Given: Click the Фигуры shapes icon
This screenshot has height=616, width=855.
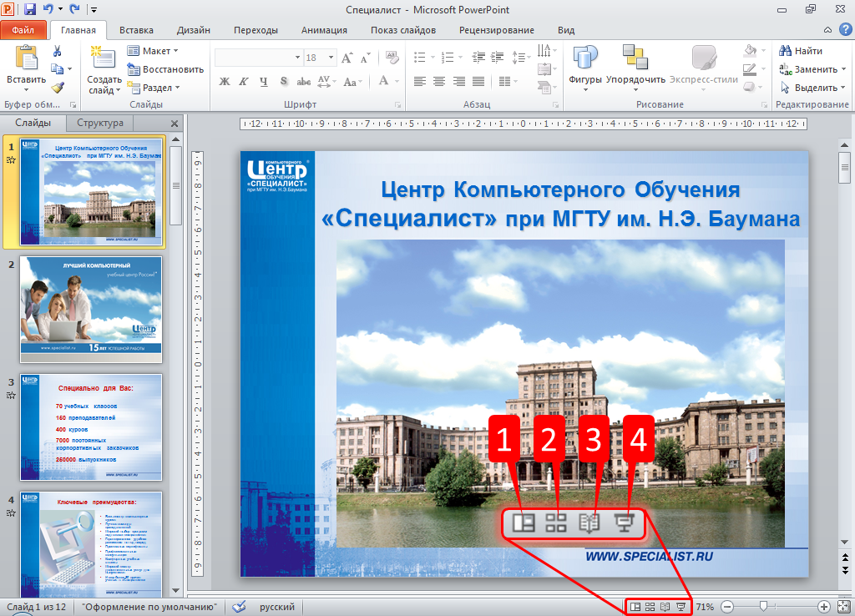Looking at the screenshot, I should 585,58.
